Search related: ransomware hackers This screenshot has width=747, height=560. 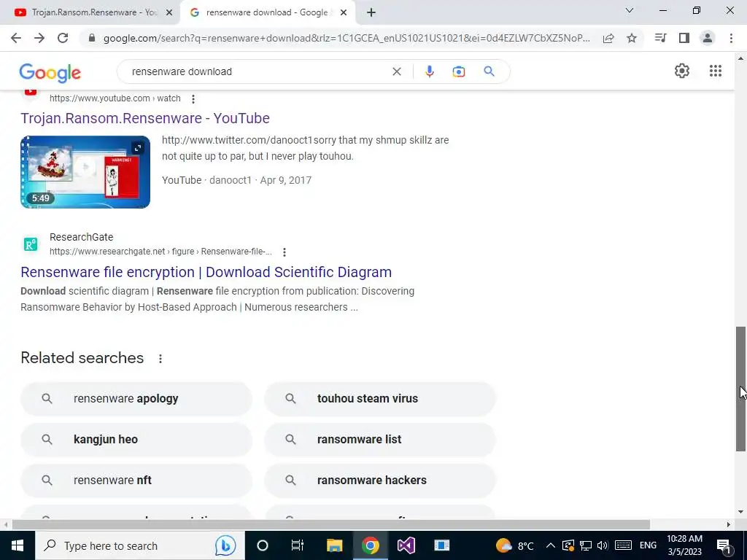[x=379, y=481]
